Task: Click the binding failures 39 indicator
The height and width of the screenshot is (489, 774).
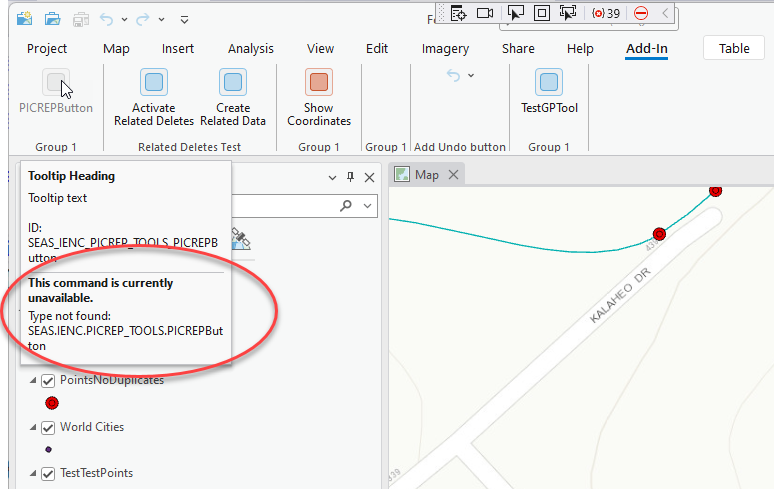Action: (x=606, y=13)
